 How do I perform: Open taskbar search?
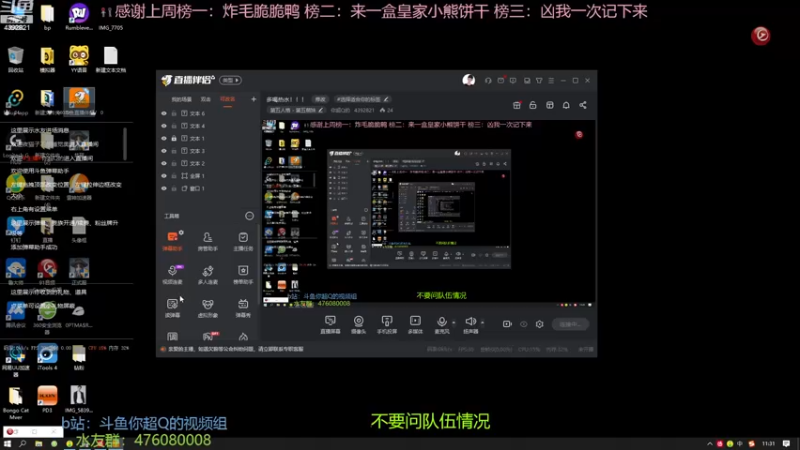(22, 444)
